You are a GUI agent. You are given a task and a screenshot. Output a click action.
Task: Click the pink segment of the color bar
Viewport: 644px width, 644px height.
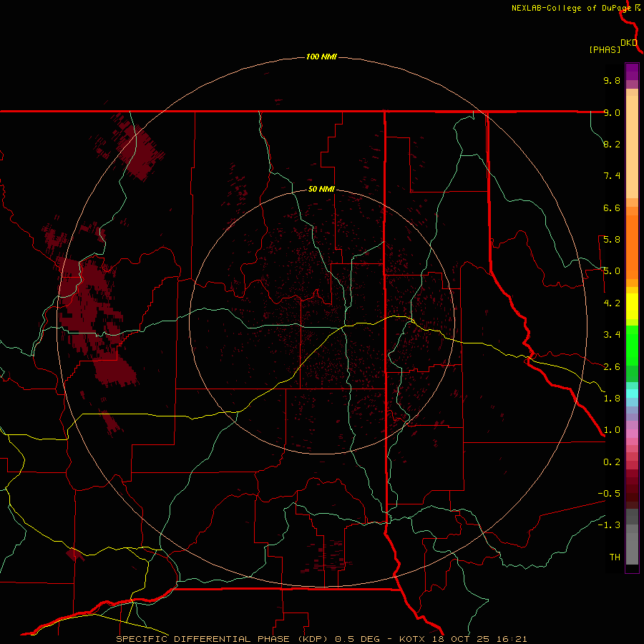(632, 434)
